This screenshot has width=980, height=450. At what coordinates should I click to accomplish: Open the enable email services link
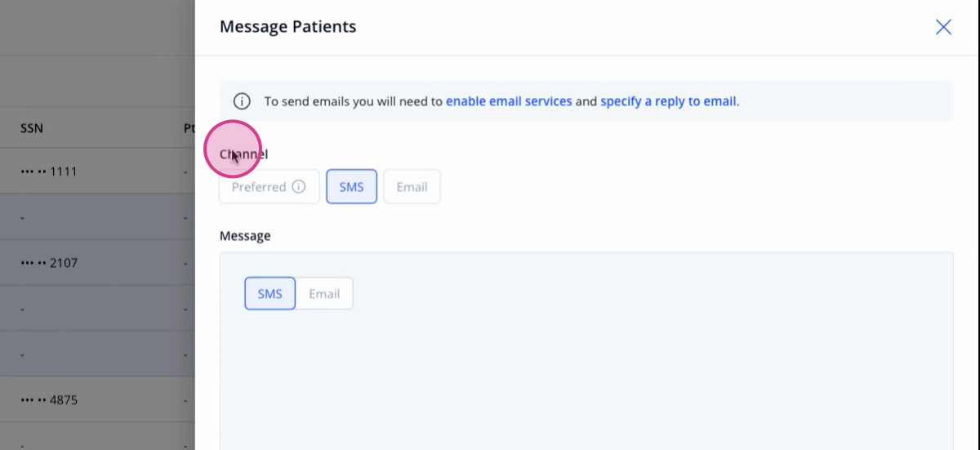pyautogui.click(x=509, y=102)
